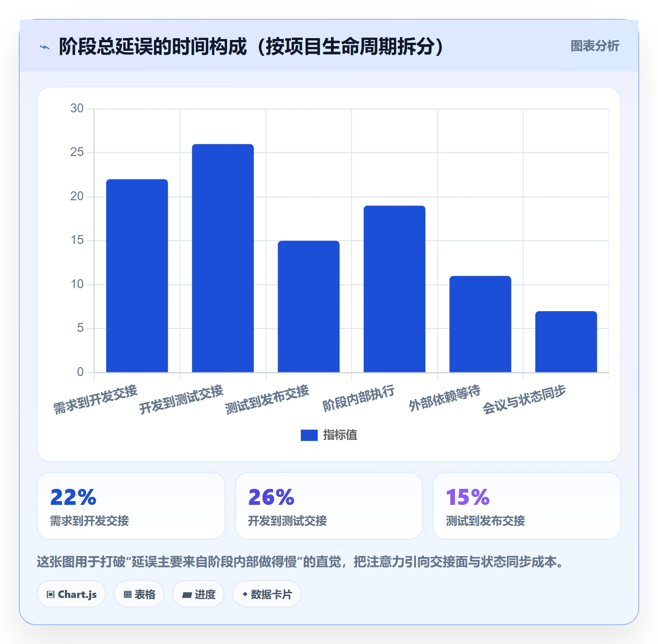Viewport: 658px width, 644px height.
Task: Select the 会议与状态同步 bar in chart
Action: [566, 342]
